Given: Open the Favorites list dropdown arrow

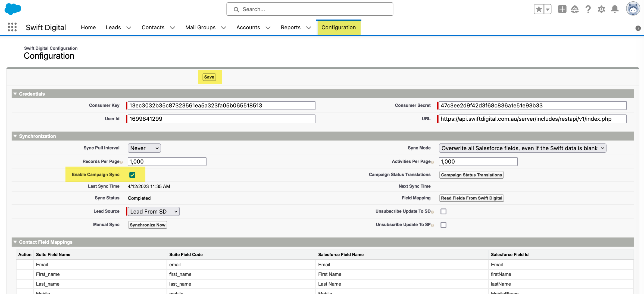Looking at the screenshot, I should 548,9.
